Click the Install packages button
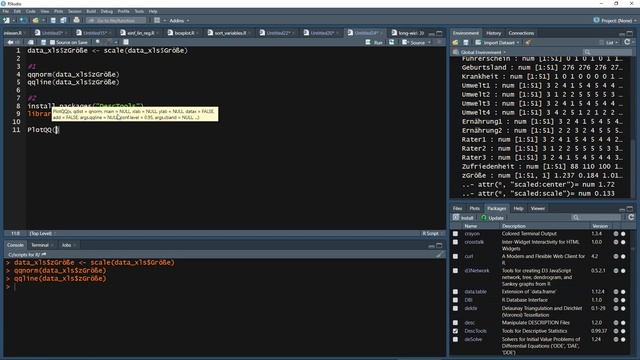The width and height of the screenshot is (640, 360). coord(464,218)
